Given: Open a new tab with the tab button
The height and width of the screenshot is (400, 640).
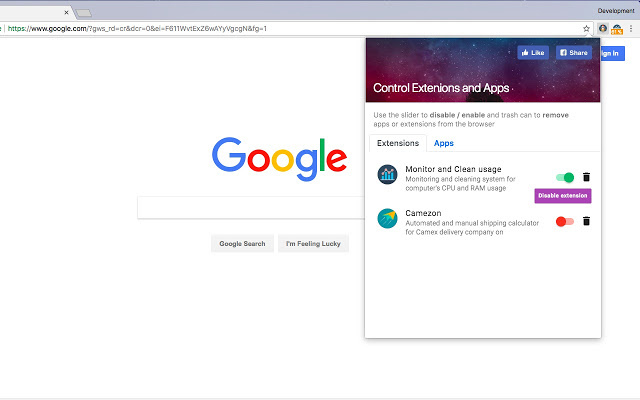Looking at the screenshot, I should 85,13.
